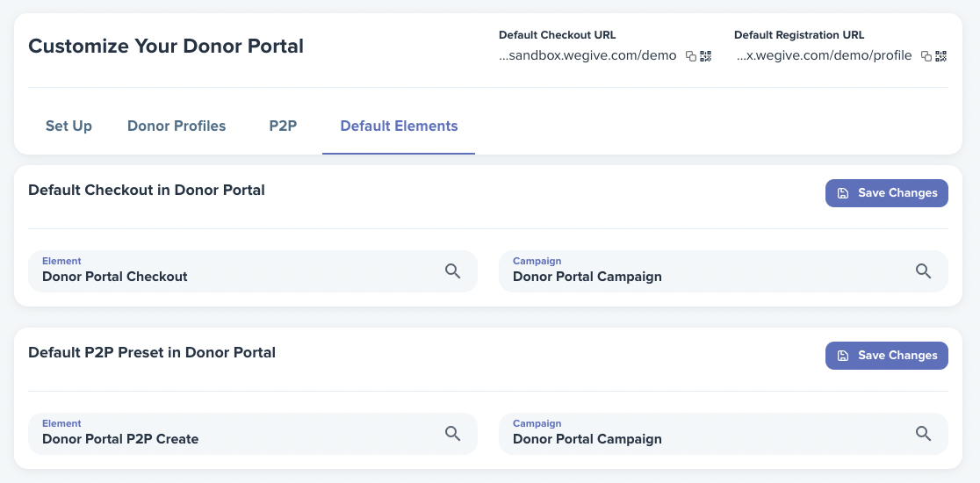This screenshot has height=483, width=980.
Task: Click search icon in Donor Portal Checkout element
Action: coord(452,271)
